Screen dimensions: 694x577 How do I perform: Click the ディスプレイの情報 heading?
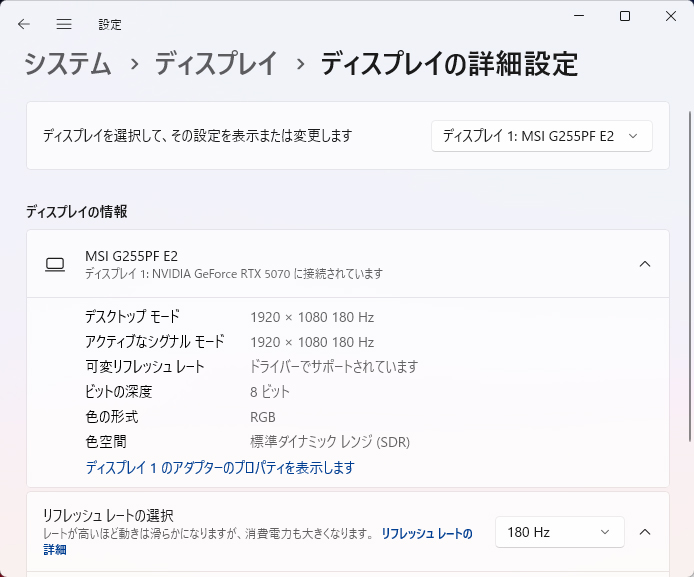click(x=77, y=212)
